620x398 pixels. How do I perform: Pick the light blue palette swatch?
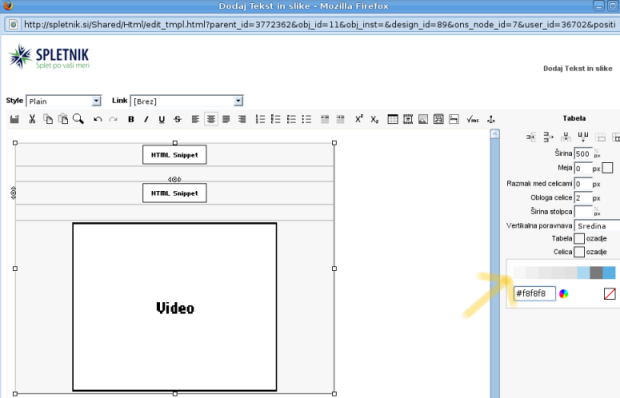tap(583, 273)
